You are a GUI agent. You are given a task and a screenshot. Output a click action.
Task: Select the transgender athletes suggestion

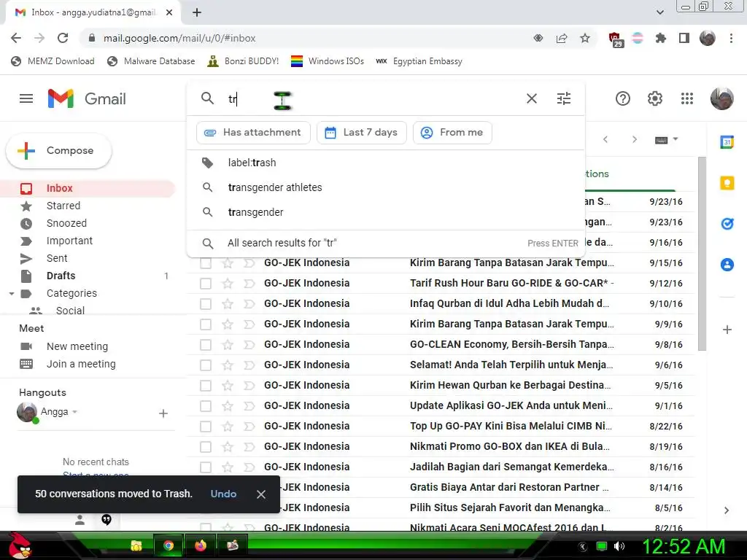click(x=386, y=187)
